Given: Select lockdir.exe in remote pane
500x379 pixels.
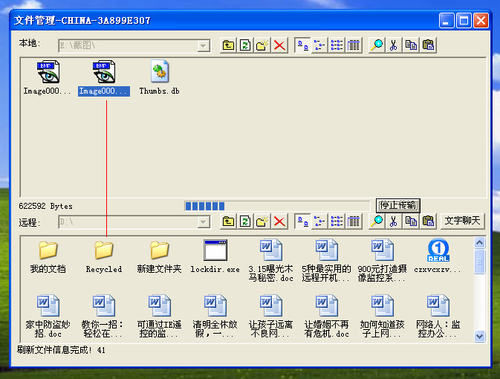Looking at the screenshot, I should point(215,257).
